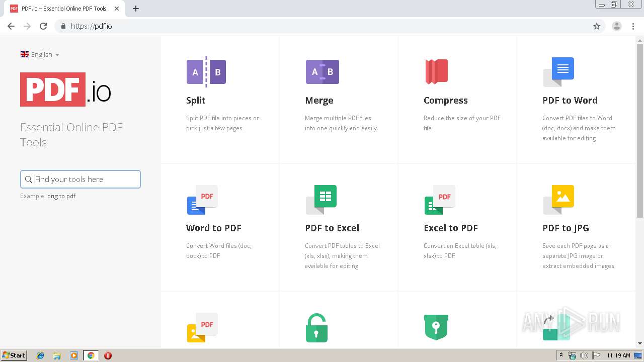Open media player from the taskbar
The width and height of the screenshot is (644, 362).
[74, 355]
